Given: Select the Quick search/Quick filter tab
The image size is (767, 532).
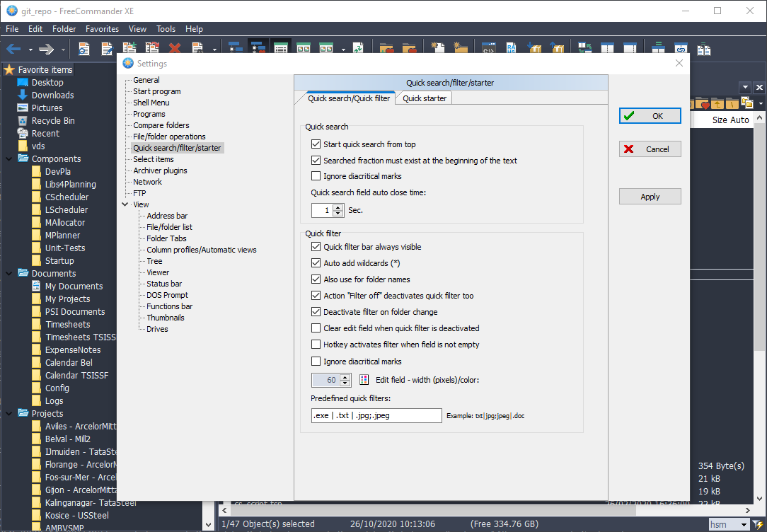Looking at the screenshot, I should (x=349, y=98).
